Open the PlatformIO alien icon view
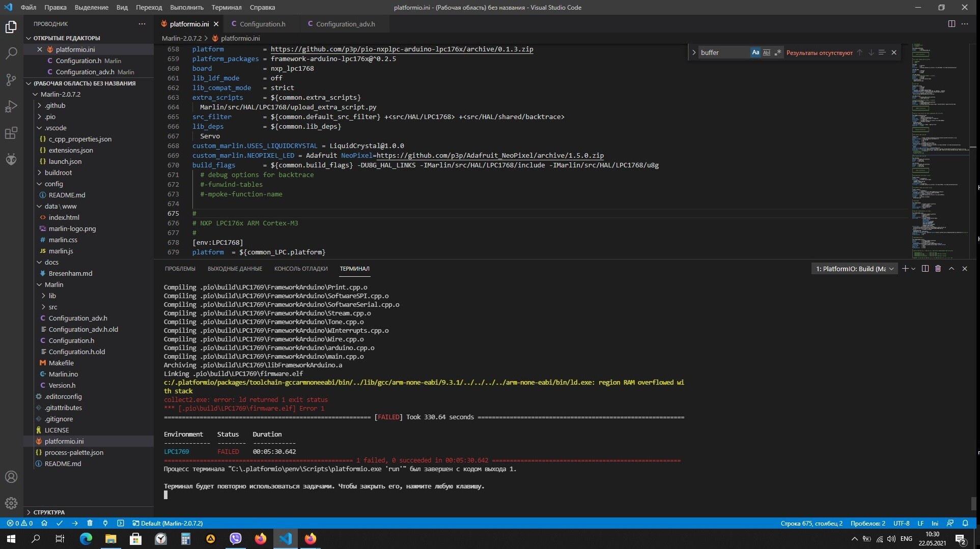980x549 pixels. click(11, 159)
